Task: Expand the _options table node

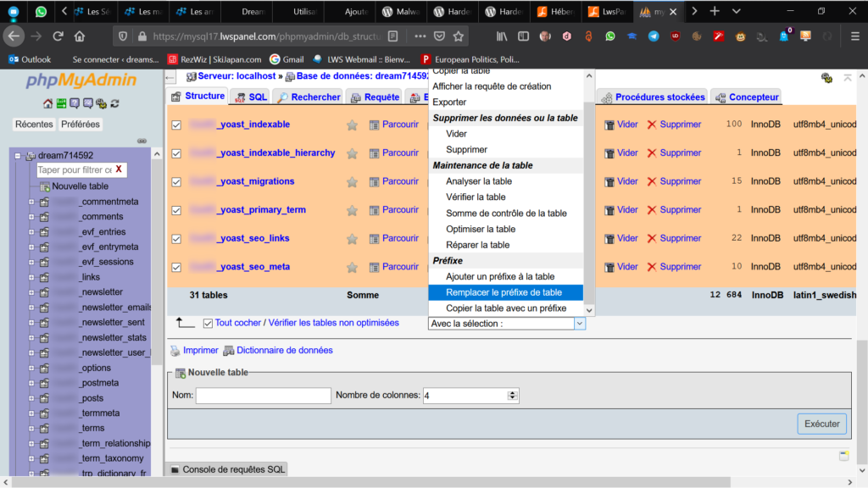Action: coord(31,368)
